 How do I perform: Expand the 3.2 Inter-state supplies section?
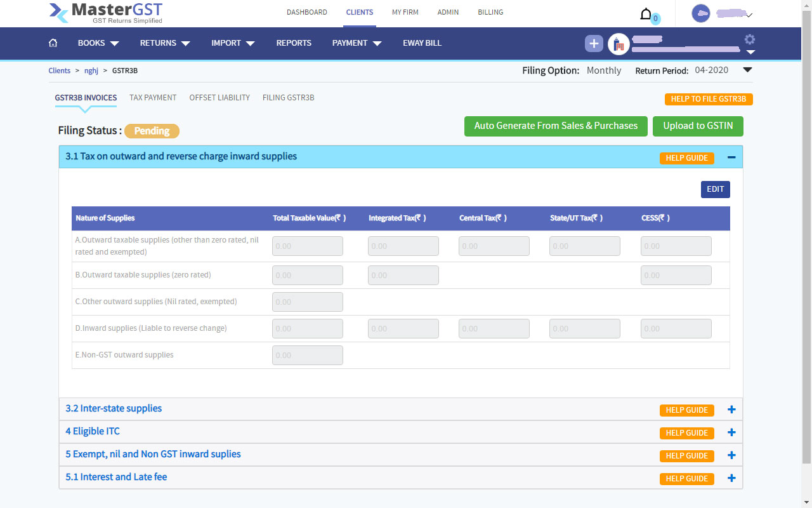click(x=731, y=410)
